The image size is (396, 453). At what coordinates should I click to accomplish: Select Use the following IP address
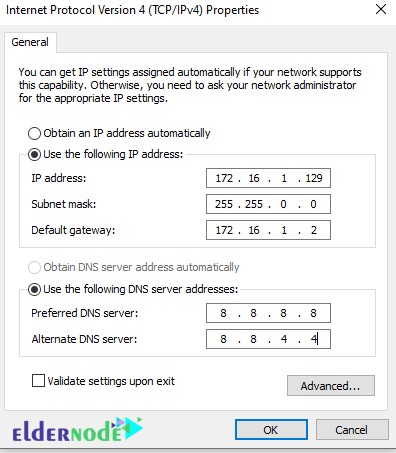pyautogui.click(x=34, y=154)
